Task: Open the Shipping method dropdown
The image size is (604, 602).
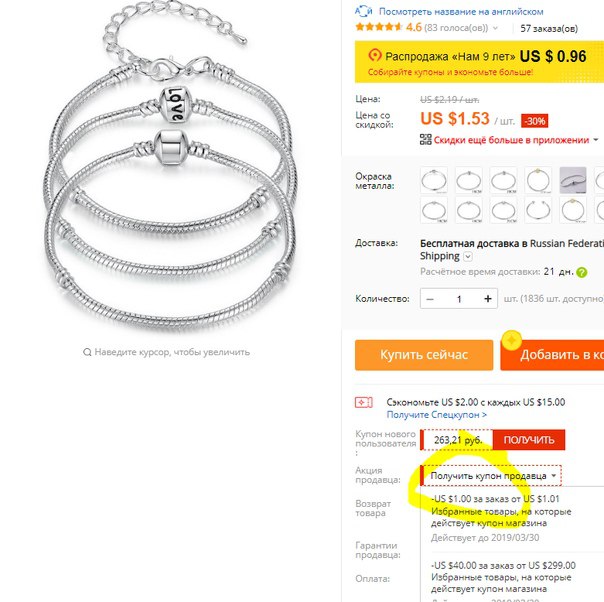Action: (x=468, y=257)
